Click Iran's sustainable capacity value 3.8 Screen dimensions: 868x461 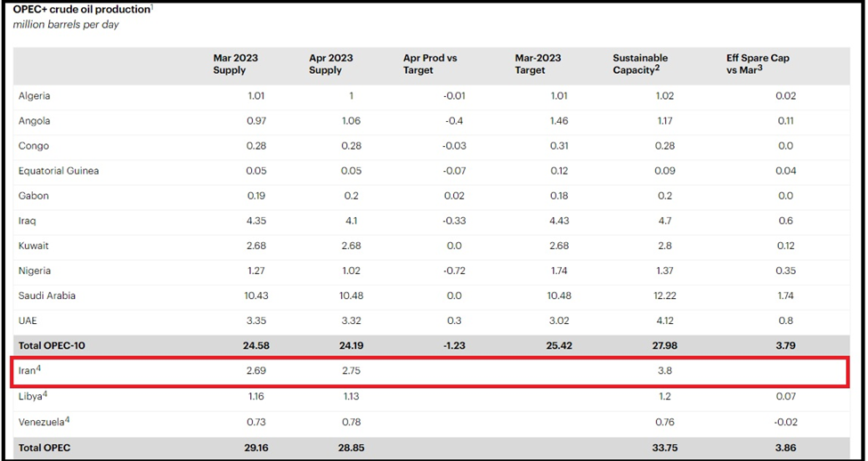[x=665, y=370]
